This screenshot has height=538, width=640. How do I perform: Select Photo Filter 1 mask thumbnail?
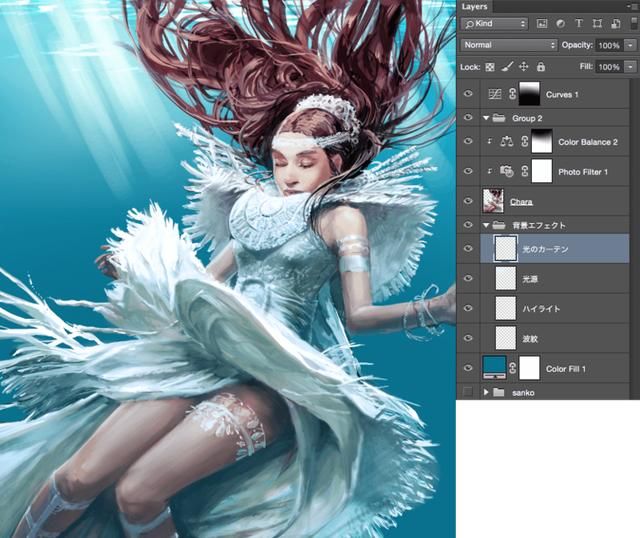(x=542, y=171)
